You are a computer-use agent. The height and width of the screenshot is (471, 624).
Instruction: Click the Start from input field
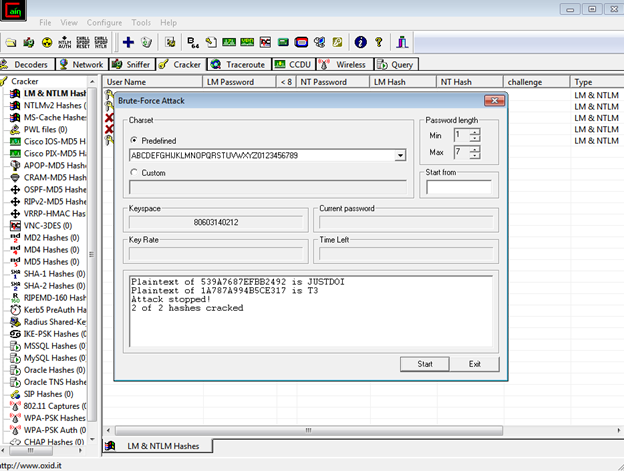(x=458, y=187)
